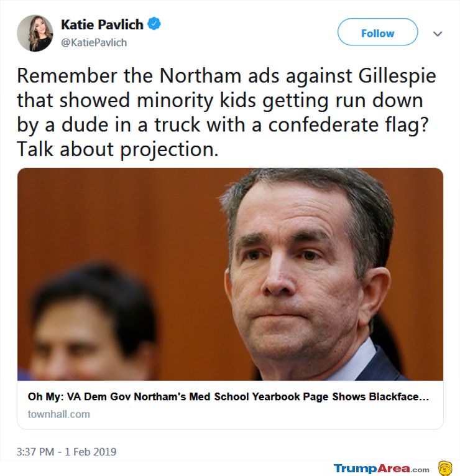This screenshot has height=476, width=460.
Task: Click the blurred person in article photo
Action: click(91, 322)
